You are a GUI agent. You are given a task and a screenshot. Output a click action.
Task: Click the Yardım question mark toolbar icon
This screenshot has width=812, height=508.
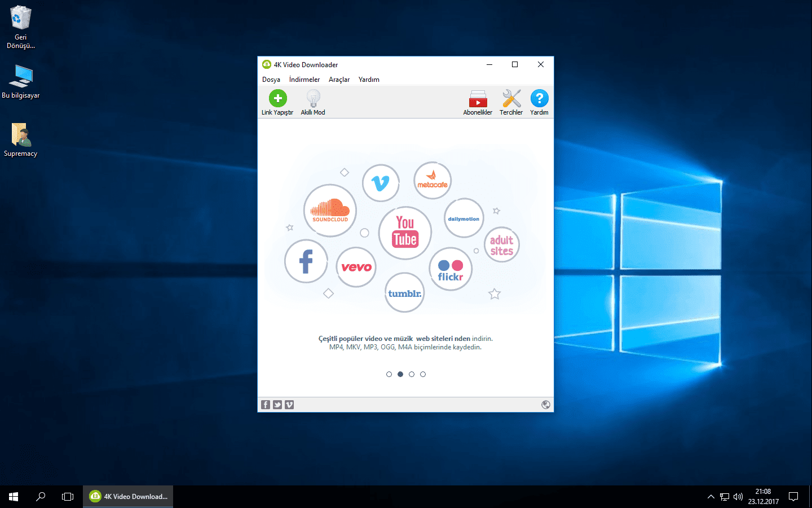tap(539, 103)
